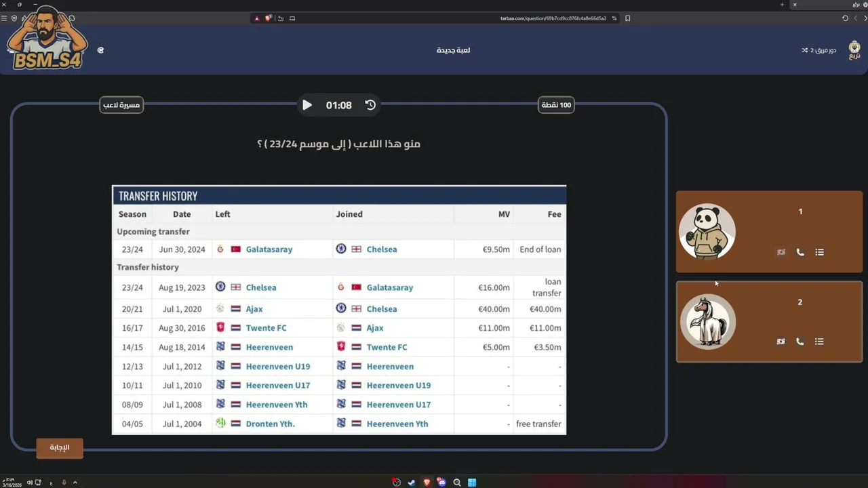Click the color palette icon in header
Image resolution: width=868 pixels, height=488 pixels.
click(x=100, y=50)
